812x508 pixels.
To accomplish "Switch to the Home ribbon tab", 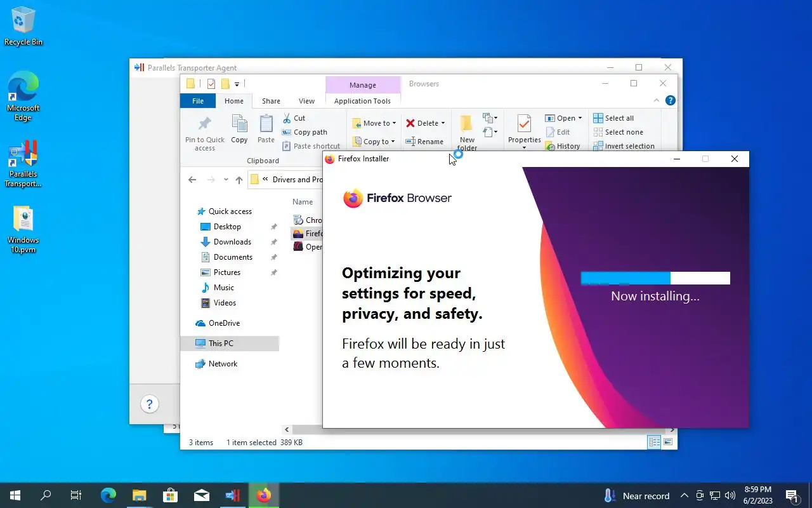I will pos(233,101).
